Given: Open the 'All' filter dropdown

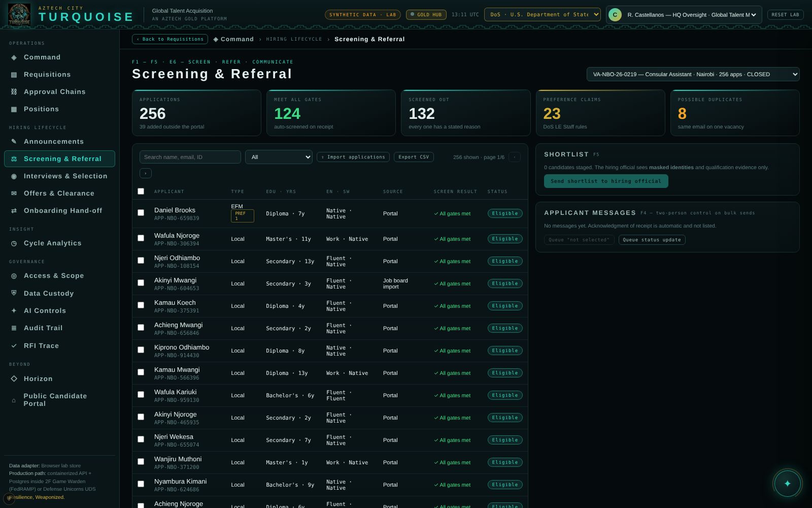Looking at the screenshot, I should point(279,157).
